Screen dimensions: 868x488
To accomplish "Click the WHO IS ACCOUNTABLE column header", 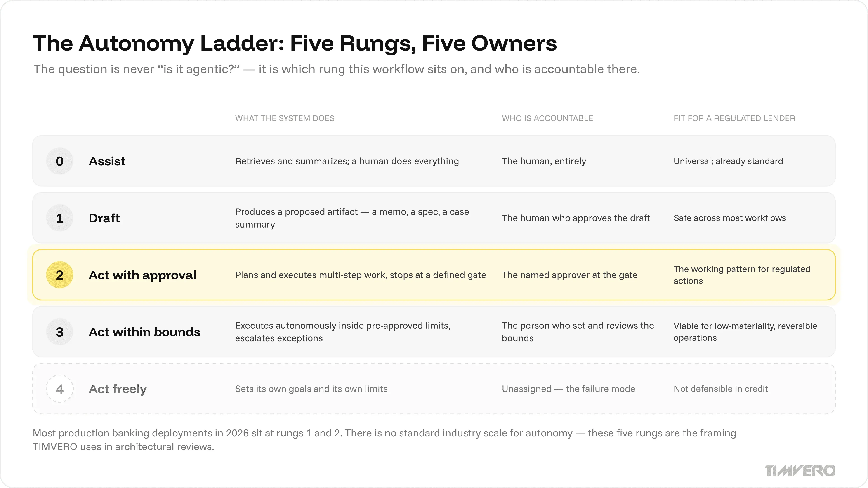I will [x=547, y=119].
